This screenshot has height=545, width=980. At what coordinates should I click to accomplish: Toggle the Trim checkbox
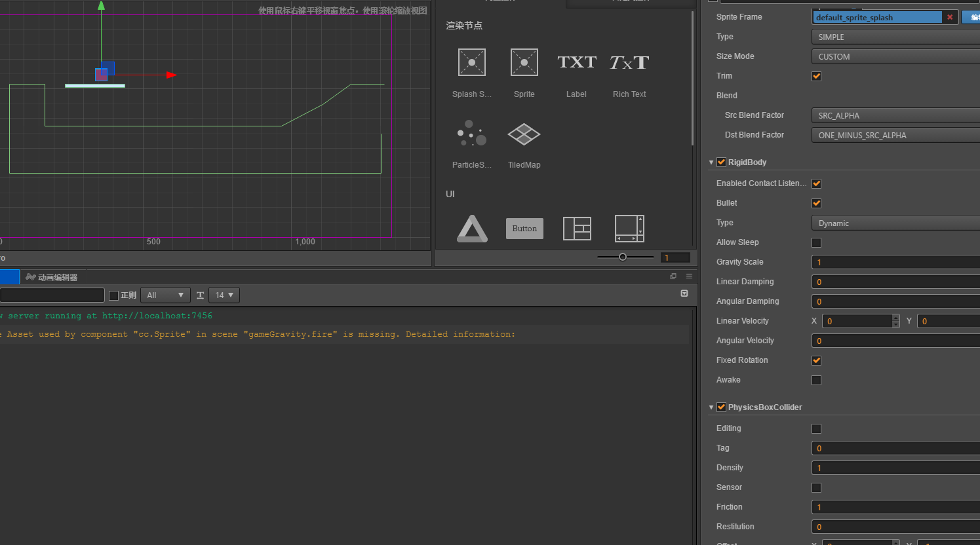[x=817, y=76]
